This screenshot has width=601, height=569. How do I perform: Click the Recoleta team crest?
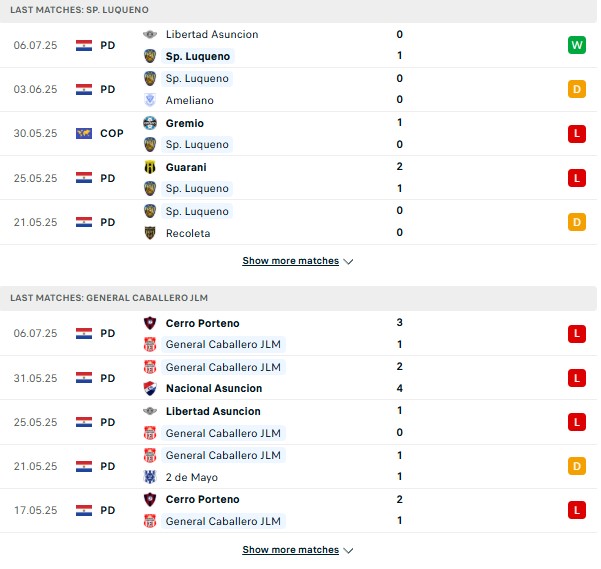click(150, 233)
